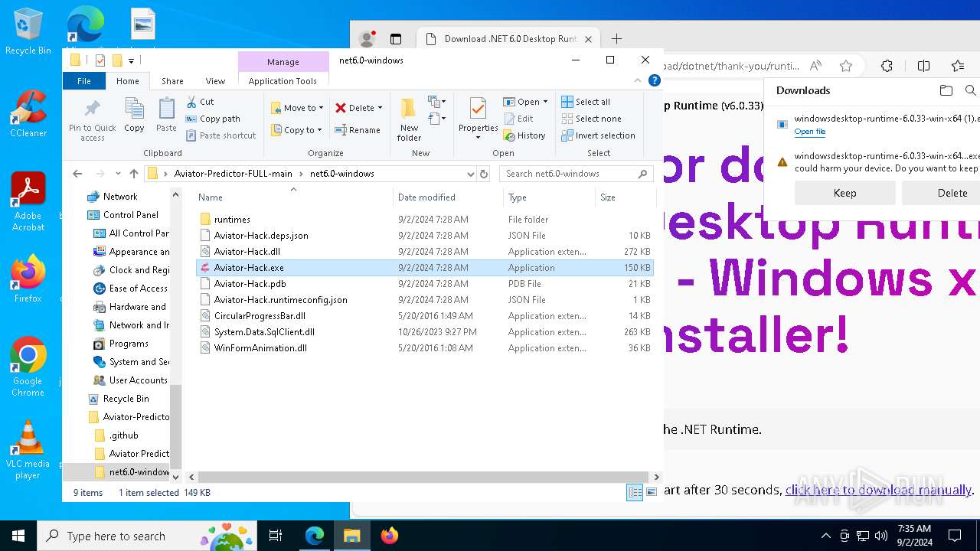
Task: Expand address bar previous locations dropdown
Action: coord(470,174)
